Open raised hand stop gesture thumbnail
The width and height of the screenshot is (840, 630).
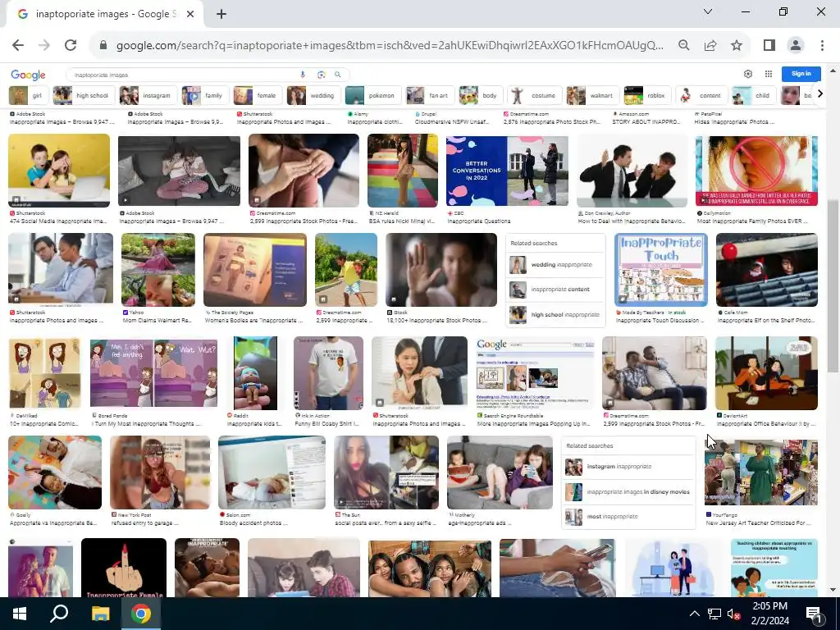[x=441, y=270]
